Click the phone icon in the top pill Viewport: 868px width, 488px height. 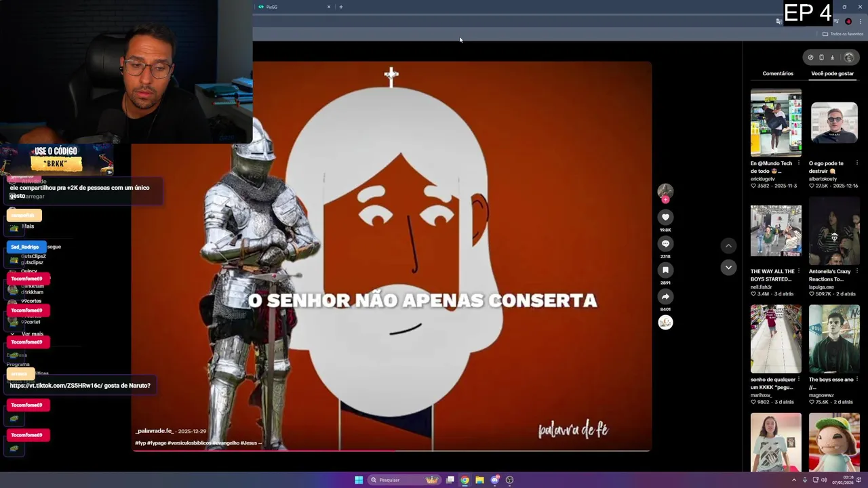821,58
